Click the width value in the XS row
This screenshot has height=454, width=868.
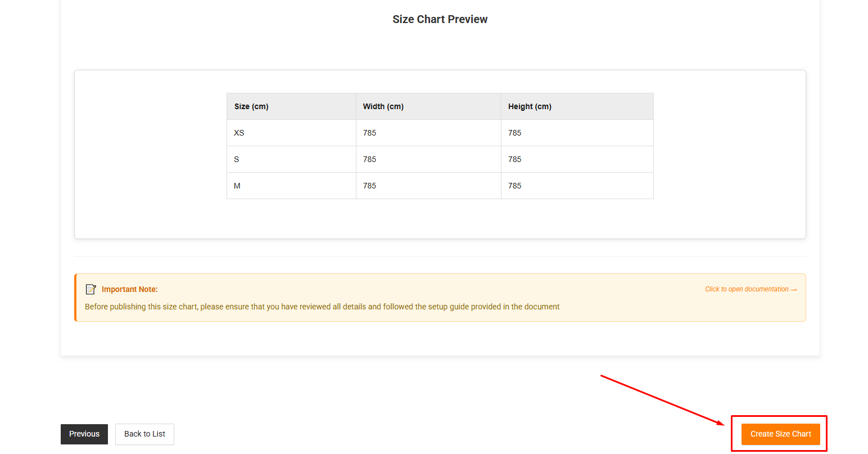pos(369,133)
